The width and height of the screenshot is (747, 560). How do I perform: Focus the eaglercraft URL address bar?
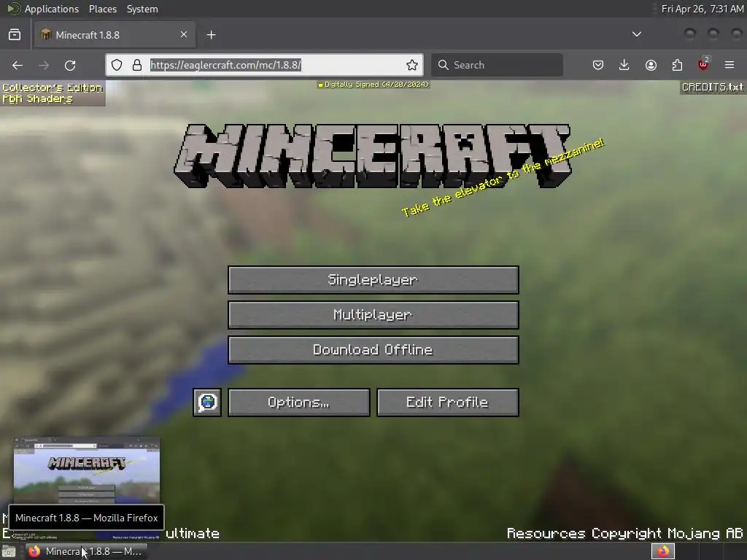[x=264, y=65]
